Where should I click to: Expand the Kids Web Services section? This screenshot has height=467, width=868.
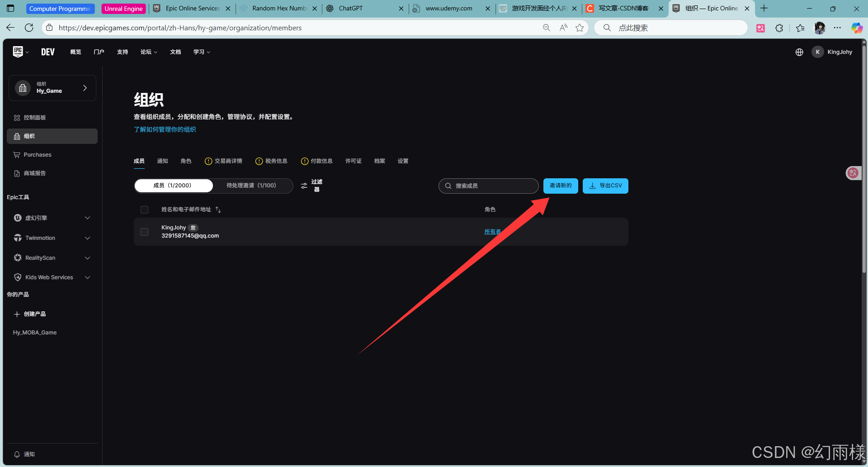[52, 277]
